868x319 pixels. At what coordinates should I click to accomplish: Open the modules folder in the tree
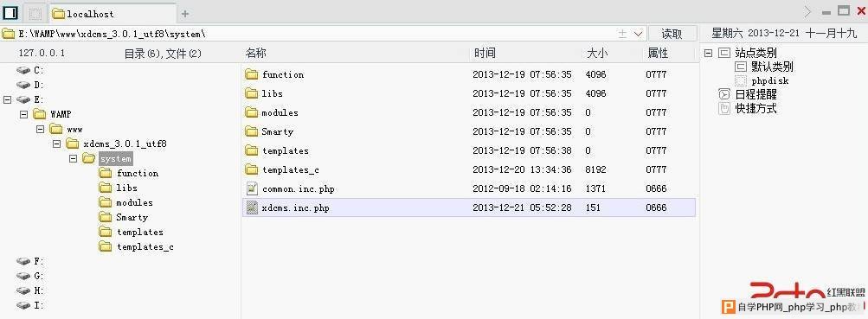point(134,203)
